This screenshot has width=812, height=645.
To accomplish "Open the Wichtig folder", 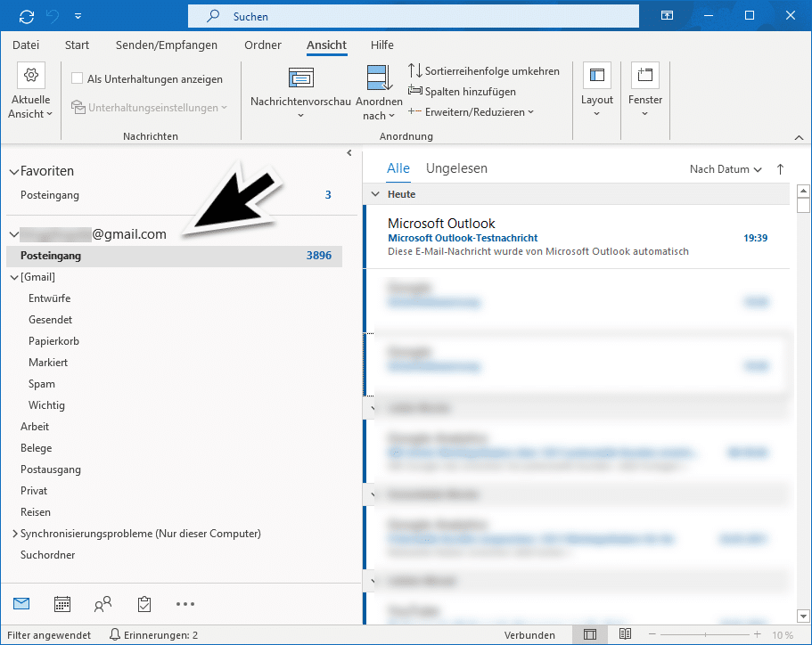I will [46, 405].
